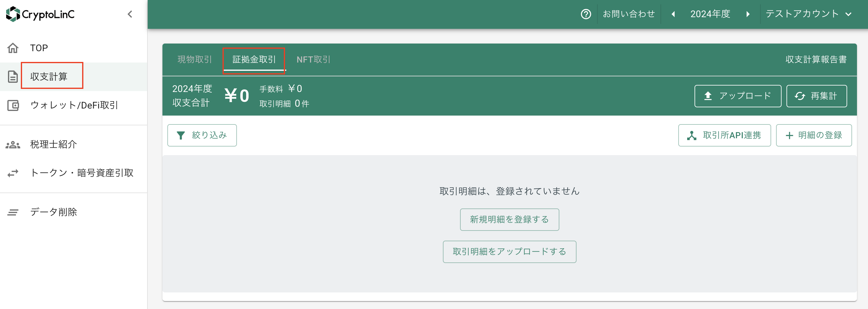Click the 2024年度 year label in the header
Image resolution: width=868 pixels, height=309 pixels.
pyautogui.click(x=710, y=14)
